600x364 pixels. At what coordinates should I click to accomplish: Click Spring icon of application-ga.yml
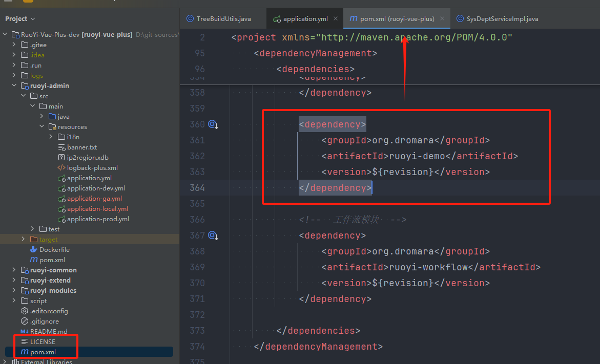(61, 199)
